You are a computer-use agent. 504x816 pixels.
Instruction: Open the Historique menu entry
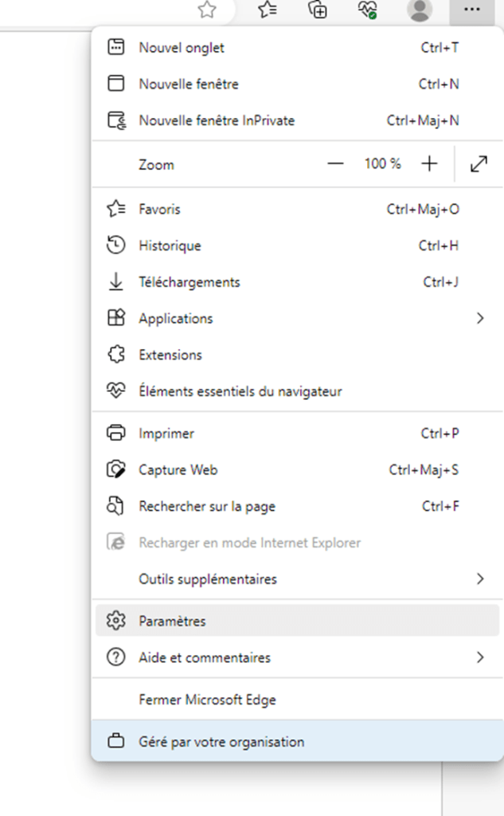coord(170,246)
